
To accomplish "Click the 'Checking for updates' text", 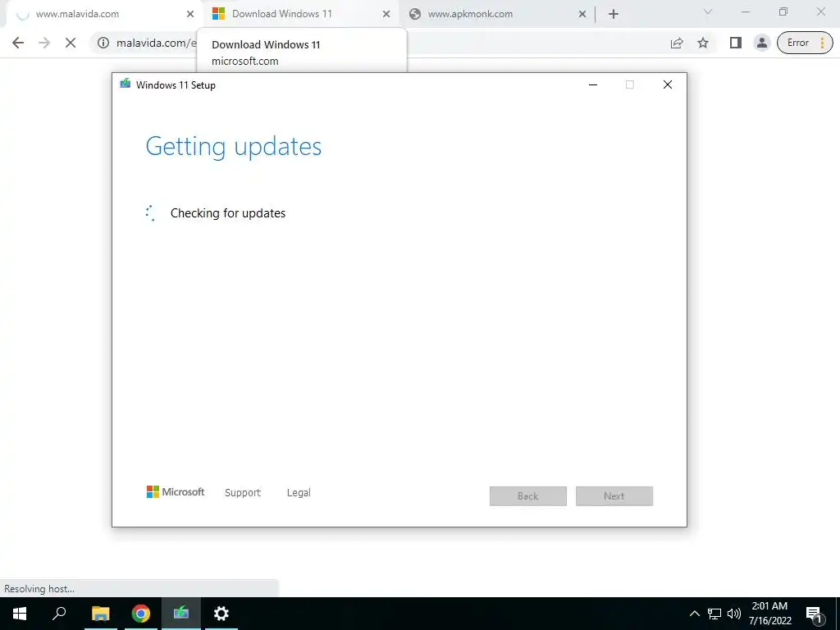I will [x=228, y=213].
